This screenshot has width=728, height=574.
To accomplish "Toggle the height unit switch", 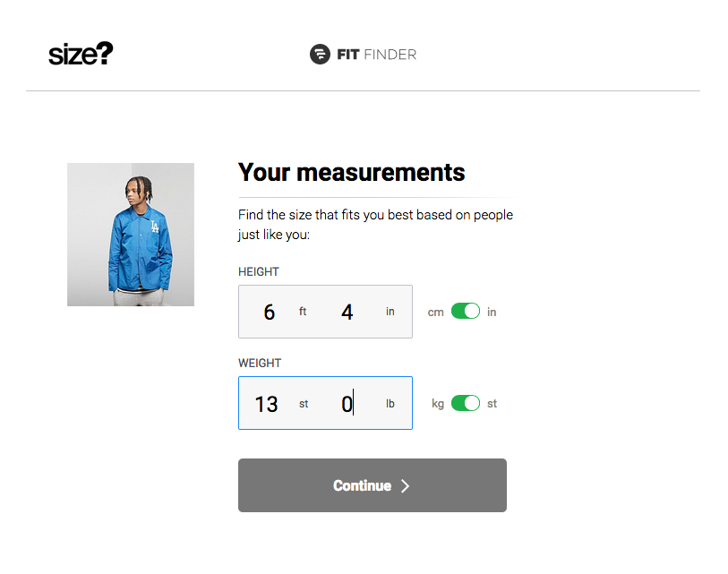I will pos(466,312).
